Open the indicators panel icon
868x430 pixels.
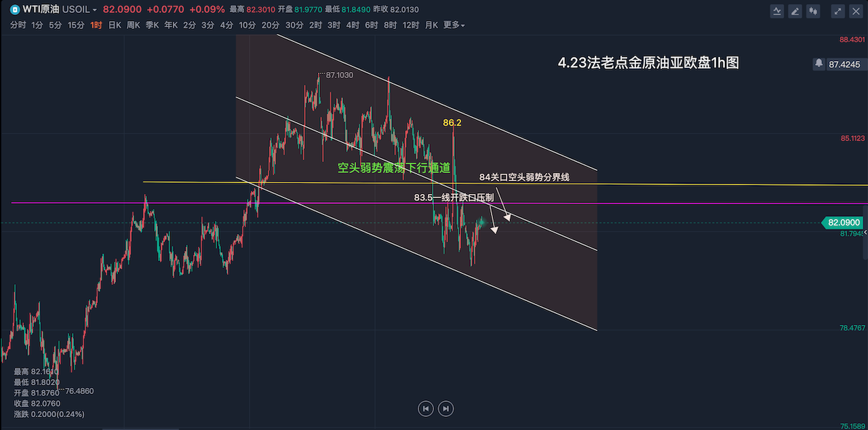click(x=776, y=11)
